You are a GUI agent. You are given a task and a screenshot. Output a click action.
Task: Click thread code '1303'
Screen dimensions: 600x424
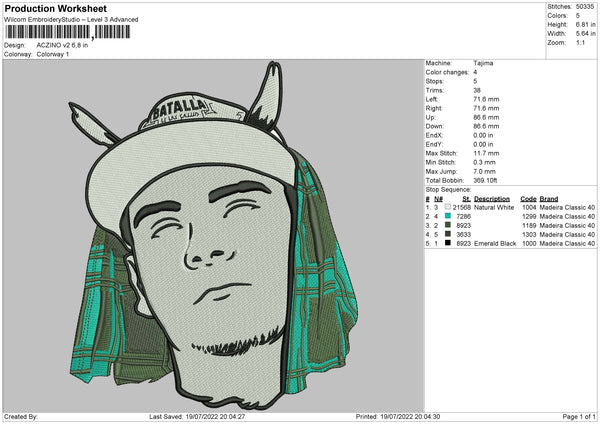coord(529,235)
